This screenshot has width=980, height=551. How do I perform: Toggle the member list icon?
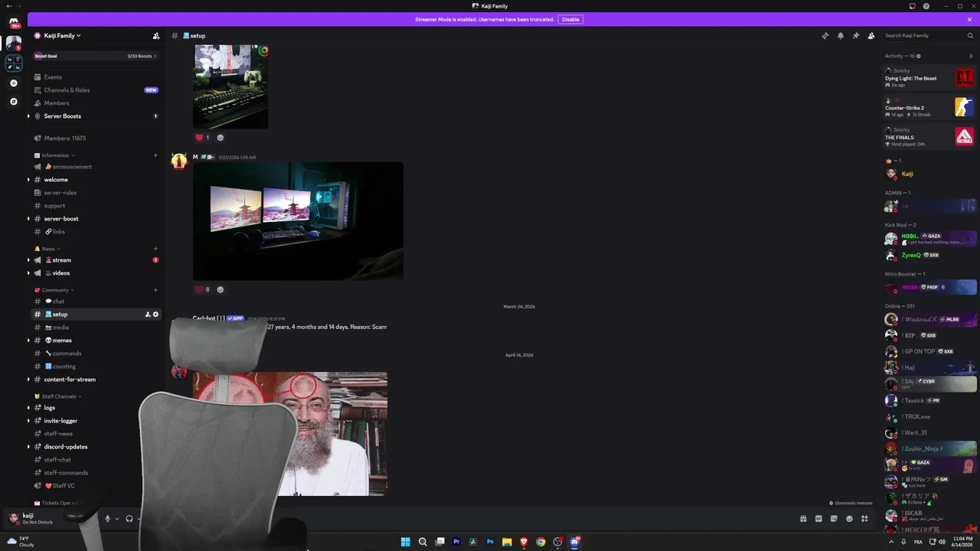pyautogui.click(x=871, y=36)
